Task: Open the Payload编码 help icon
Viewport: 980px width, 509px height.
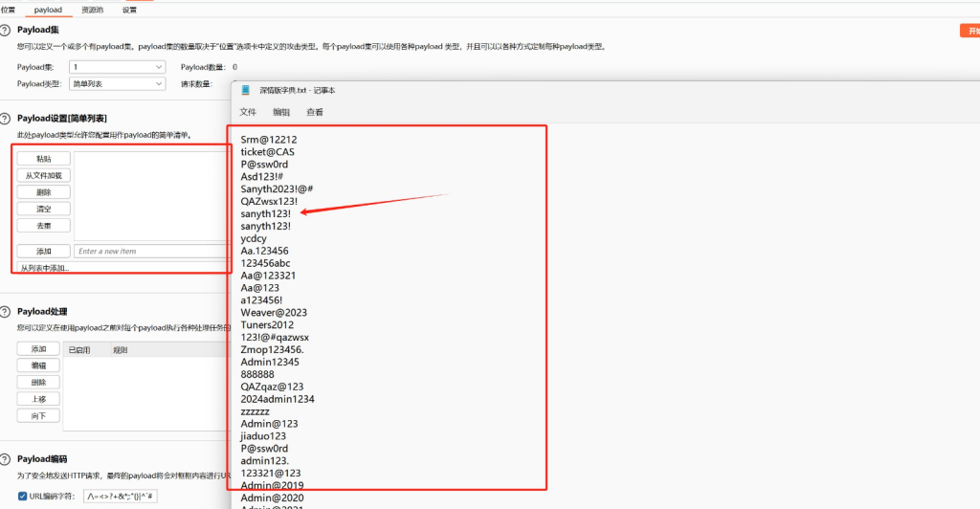Action: (6, 459)
